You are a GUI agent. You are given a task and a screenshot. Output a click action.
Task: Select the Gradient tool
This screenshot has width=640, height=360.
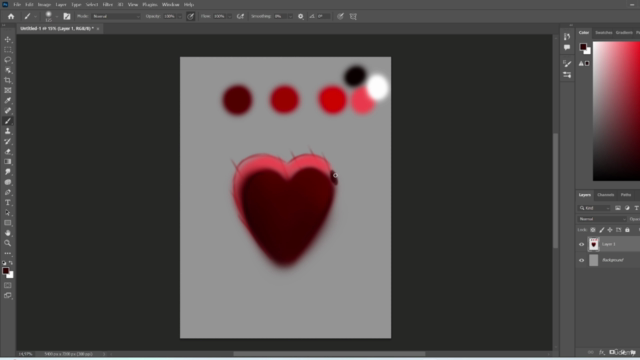click(8, 162)
